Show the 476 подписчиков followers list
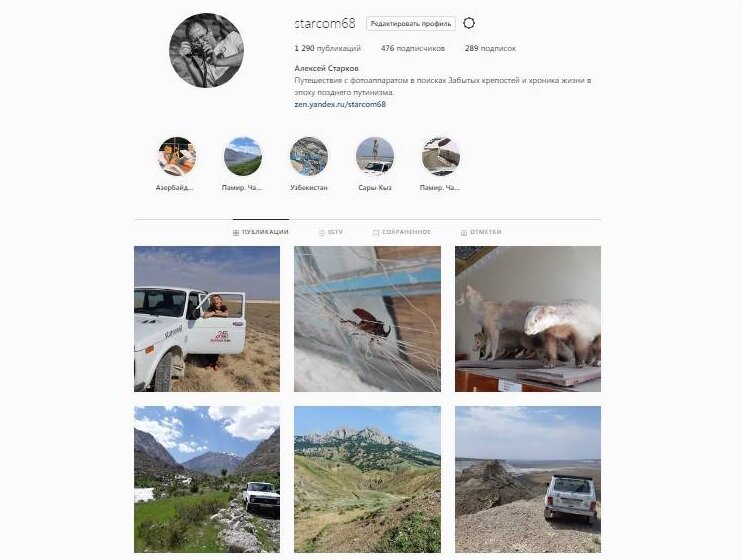The height and width of the screenshot is (560, 743). [x=413, y=48]
